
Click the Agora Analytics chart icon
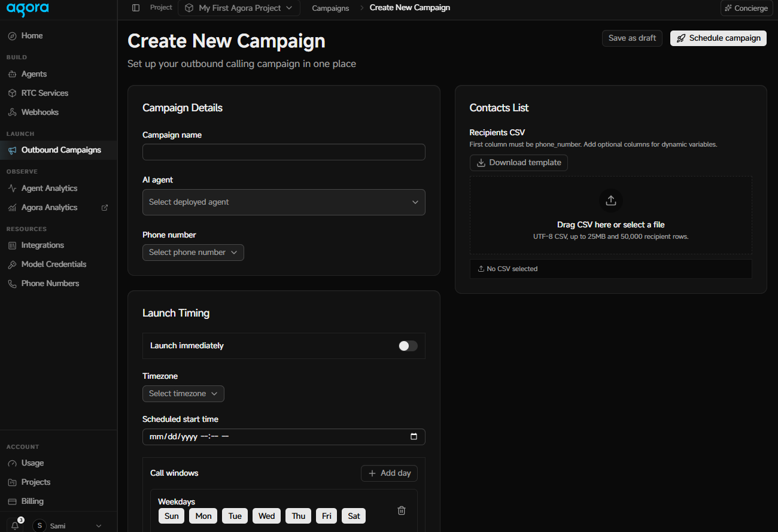12,208
